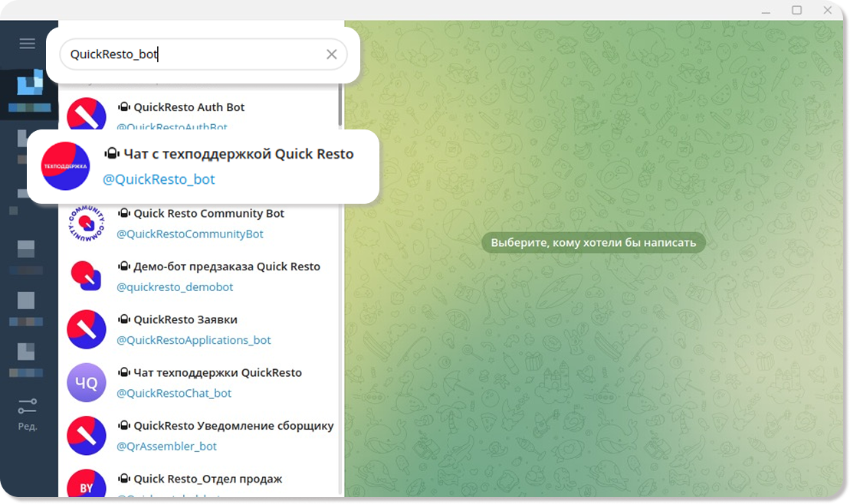The image size is (850, 504).
Task: Click the Демо-бот предзаказа Quick Resto avatar
Action: pyautogui.click(x=87, y=276)
